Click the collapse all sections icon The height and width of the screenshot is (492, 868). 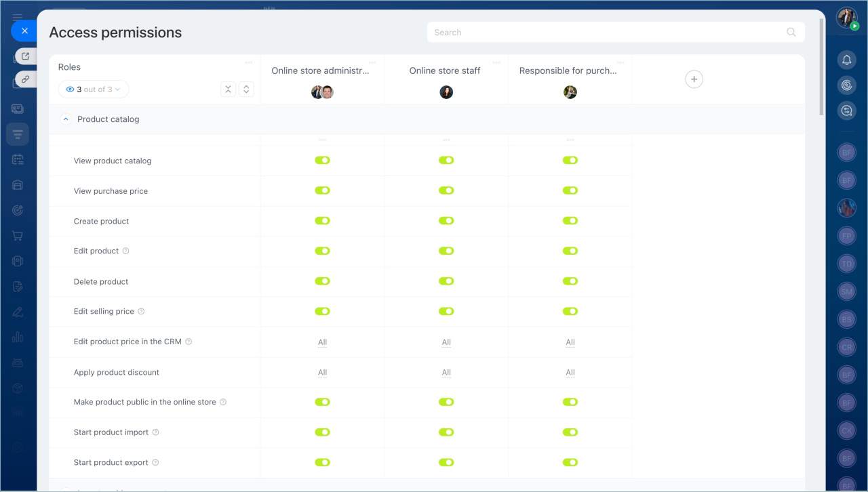[229, 89]
